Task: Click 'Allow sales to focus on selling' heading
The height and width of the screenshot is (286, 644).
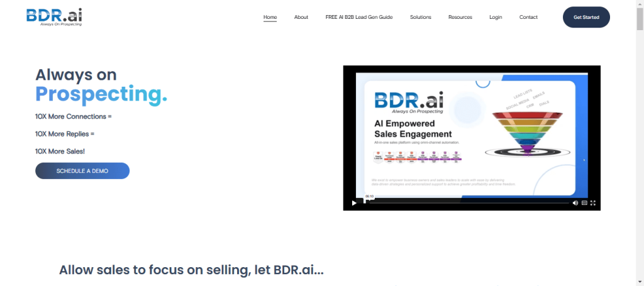Action: (x=191, y=270)
